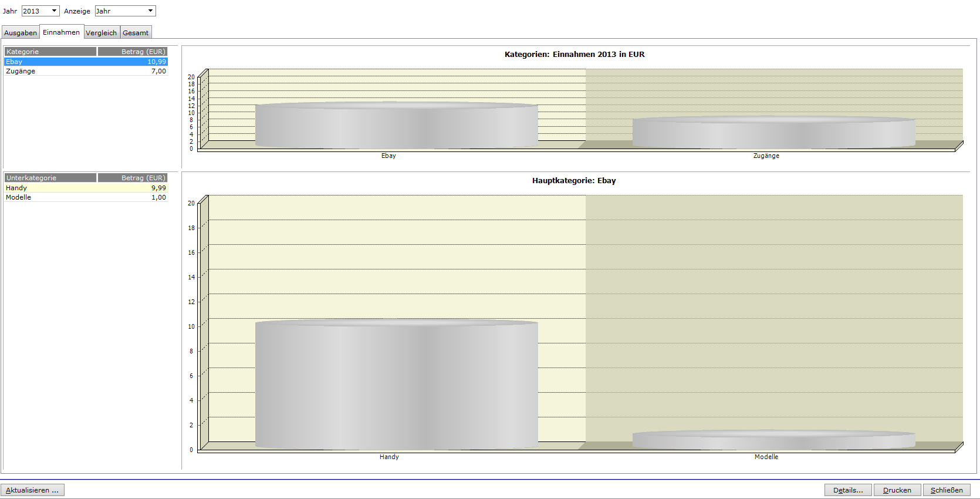Click the Handy bar in the Ebay chart
The height and width of the screenshot is (499, 980).
(x=397, y=385)
